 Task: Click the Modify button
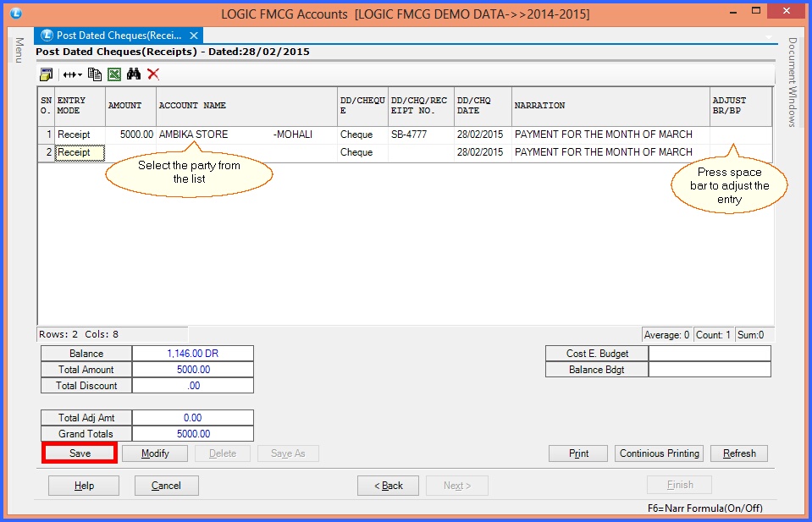155,453
